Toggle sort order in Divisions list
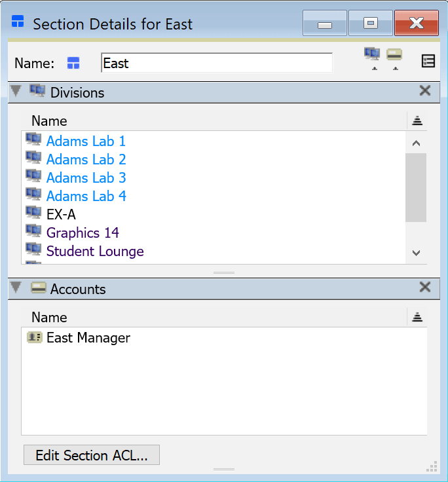Screen dimensions: 448x482 coord(417,120)
